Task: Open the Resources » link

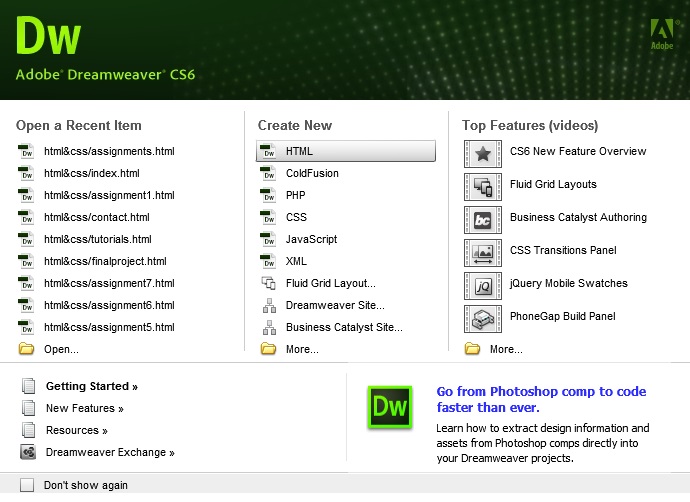Action: 77,430
